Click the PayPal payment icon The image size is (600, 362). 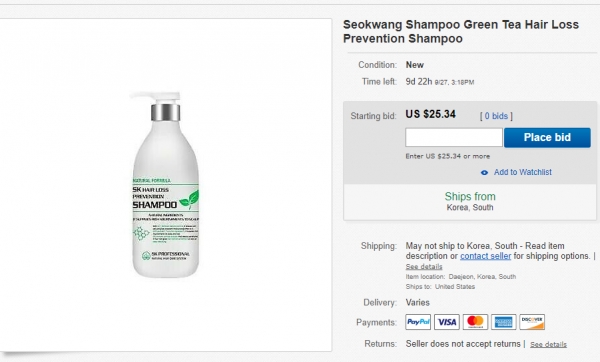[418, 322]
